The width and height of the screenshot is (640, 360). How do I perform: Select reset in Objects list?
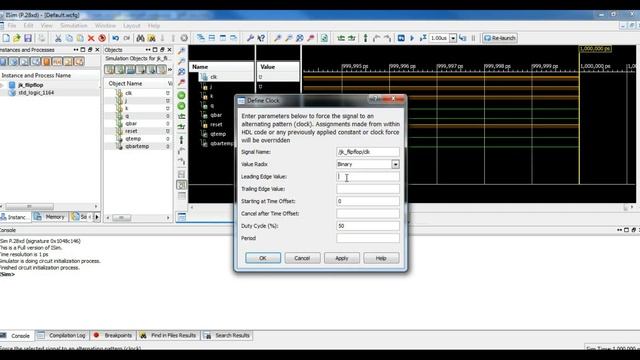coord(131,131)
